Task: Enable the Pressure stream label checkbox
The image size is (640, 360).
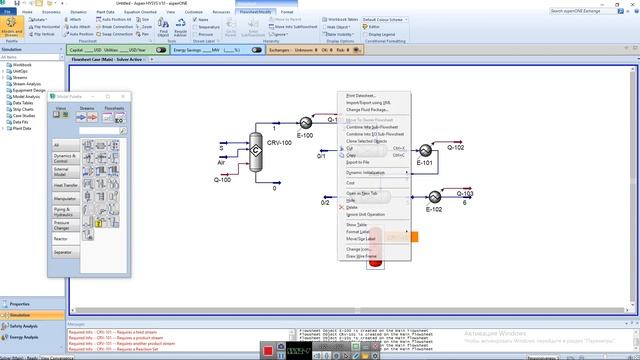Action: [x=195, y=34]
